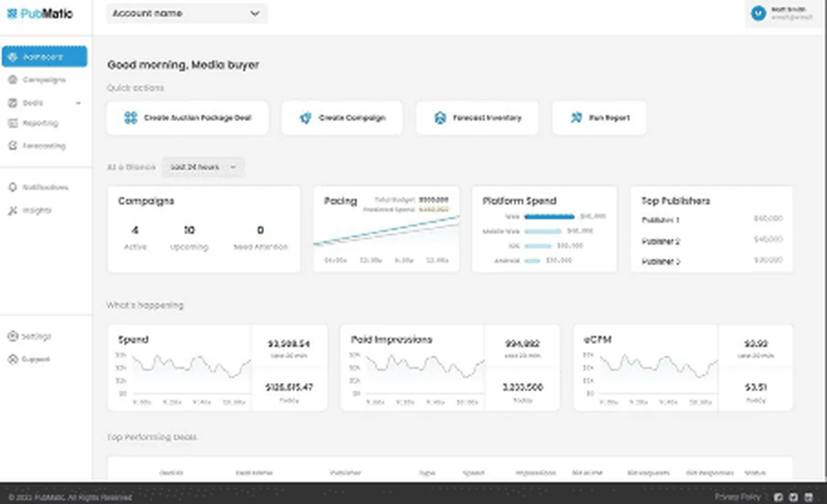Screen dimensions: 827x504
Task: Click the Web platform spend bar
Action: click(x=549, y=216)
